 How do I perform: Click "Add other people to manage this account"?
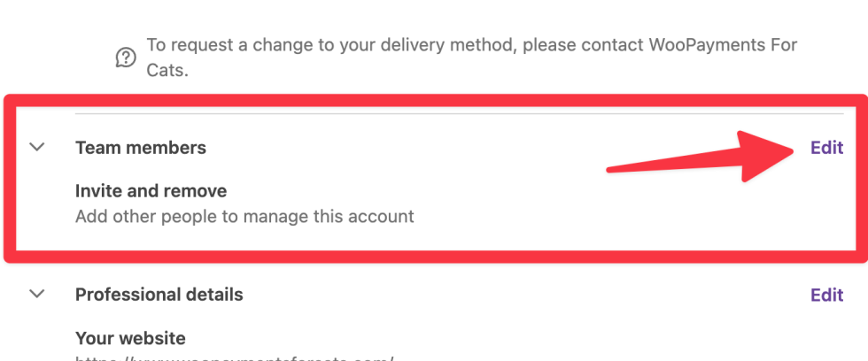pos(244,216)
